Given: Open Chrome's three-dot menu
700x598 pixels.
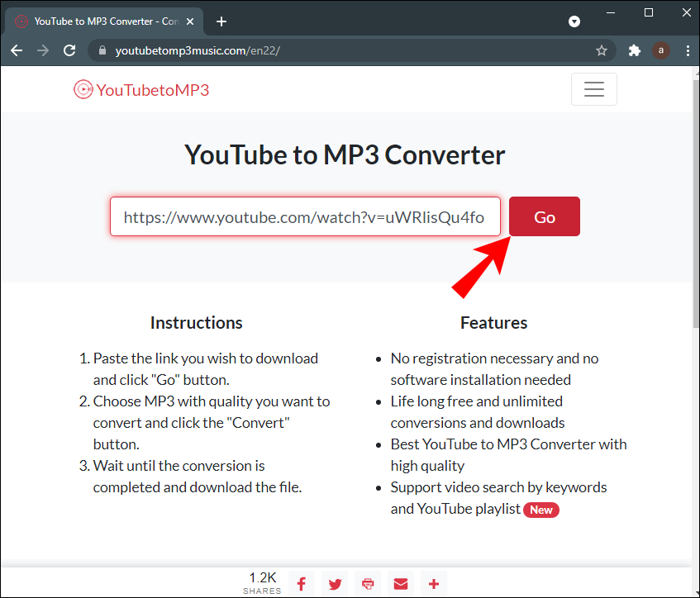Looking at the screenshot, I should 688,50.
